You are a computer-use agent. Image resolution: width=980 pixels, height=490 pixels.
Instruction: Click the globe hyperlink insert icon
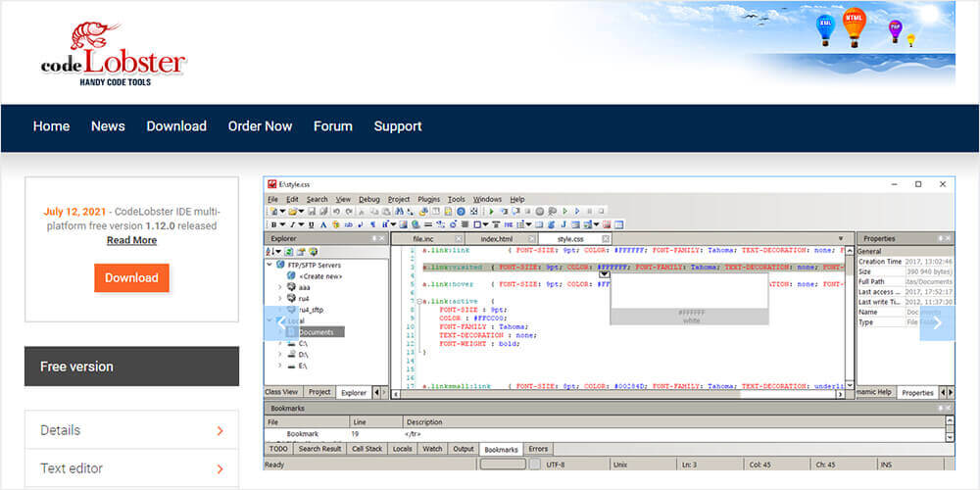415,224
